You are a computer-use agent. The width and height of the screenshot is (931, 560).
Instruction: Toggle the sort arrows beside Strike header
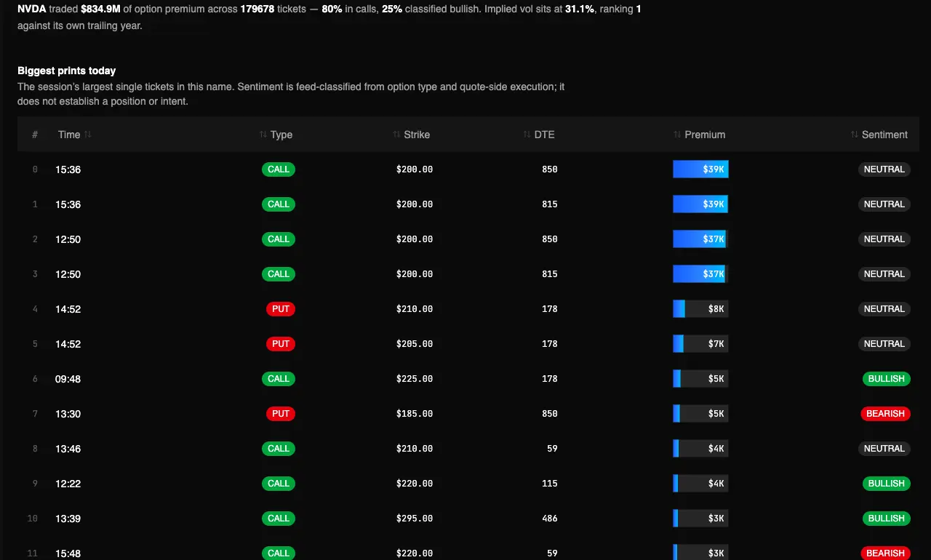point(397,135)
